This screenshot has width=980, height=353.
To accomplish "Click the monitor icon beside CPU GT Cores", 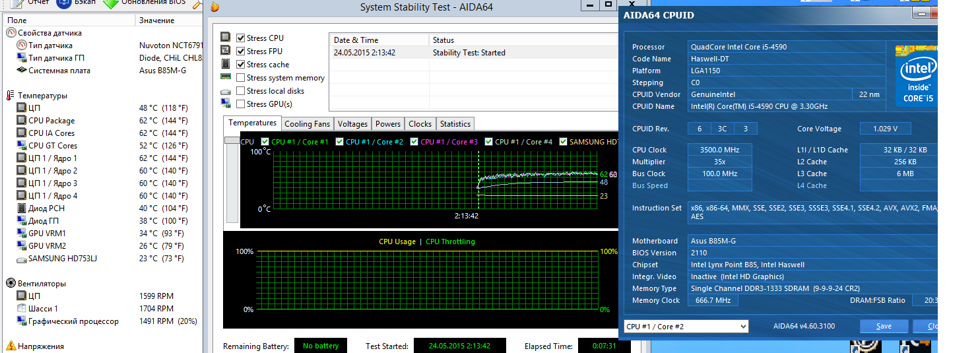I will [x=22, y=146].
